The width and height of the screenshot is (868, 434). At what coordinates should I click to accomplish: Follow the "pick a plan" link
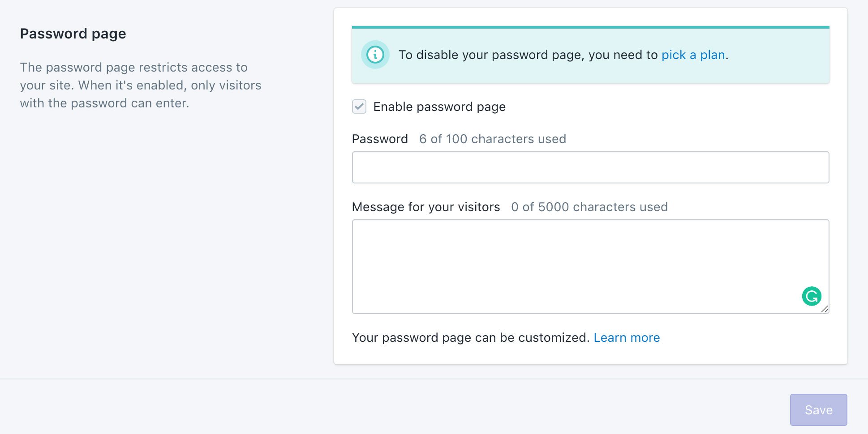[693, 55]
